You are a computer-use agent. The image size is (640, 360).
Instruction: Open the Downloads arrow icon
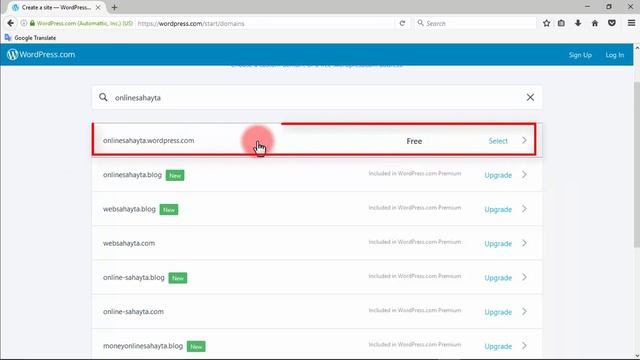click(x=578, y=23)
